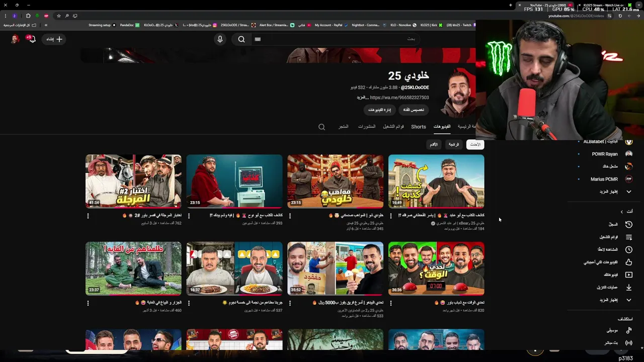This screenshot has height=362, width=644.
Task: Select the Latest sort chip
Action: (475, 144)
